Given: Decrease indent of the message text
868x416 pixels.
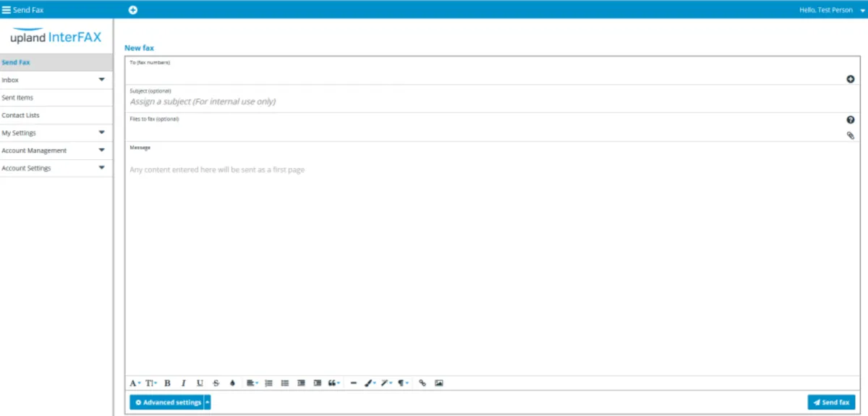Looking at the screenshot, I should pos(301,383).
